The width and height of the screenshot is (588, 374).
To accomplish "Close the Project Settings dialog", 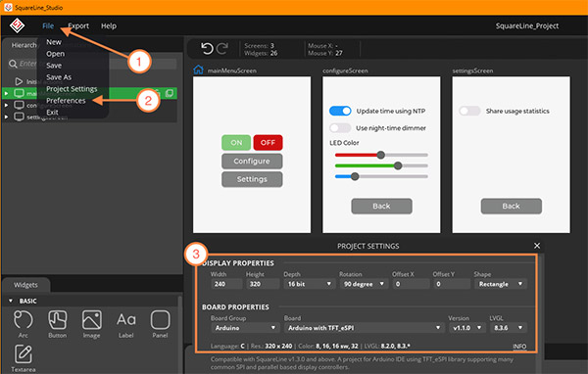I will [x=537, y=246].
